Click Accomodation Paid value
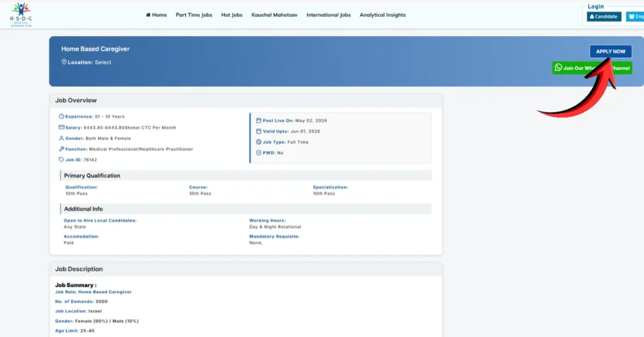The width and height of the screenshot is (644, 337). 69,243
